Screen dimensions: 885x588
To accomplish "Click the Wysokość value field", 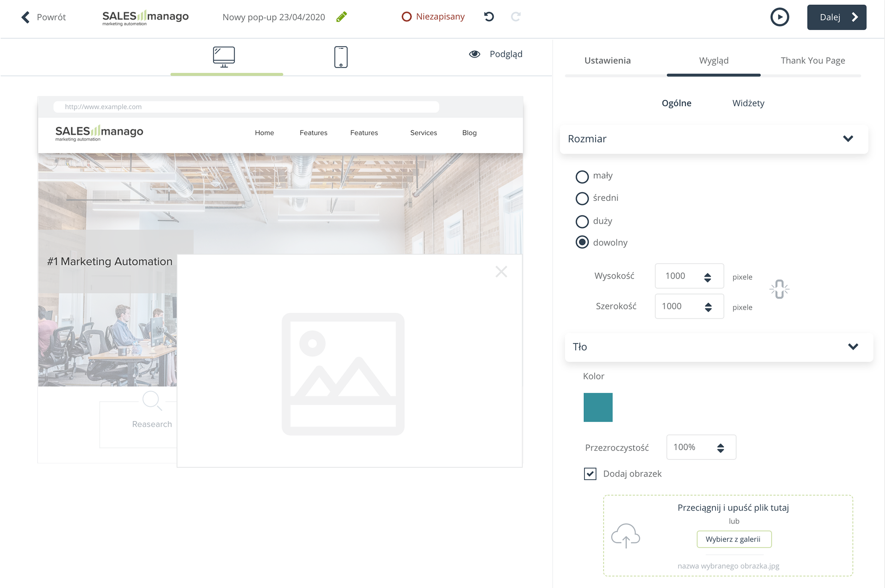I will coord(689,276).
